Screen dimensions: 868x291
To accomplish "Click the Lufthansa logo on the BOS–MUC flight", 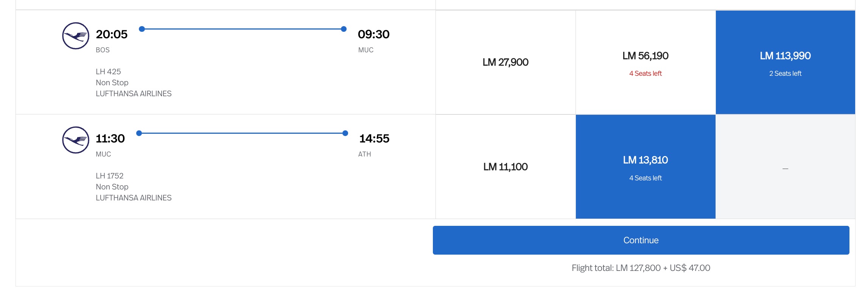I will (x=76, y=36).
